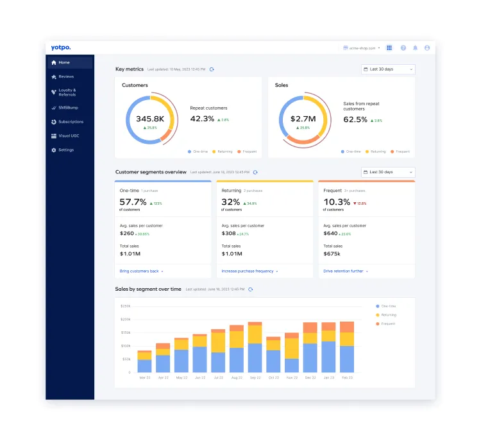
Task: Click the Dec 22 axis label
Action: pos(310,377)
